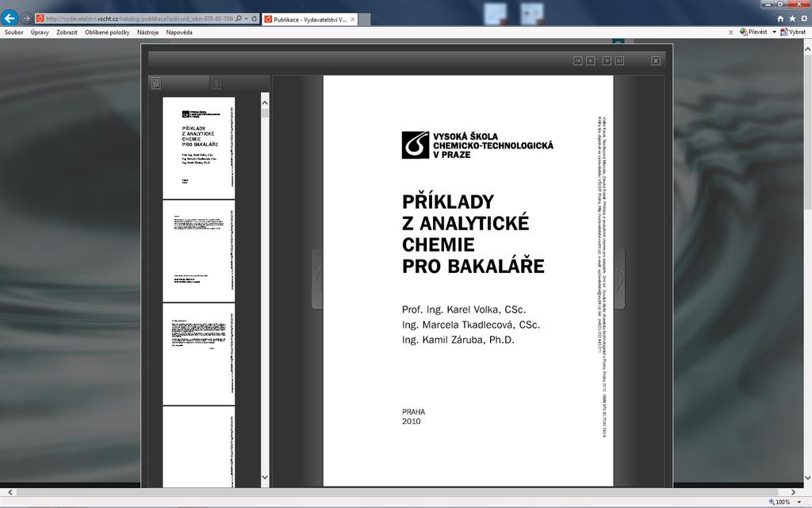Open Favorites with the star icon
The height and width of the screenshot is (508, 812).
pyautogui.click(x=792, y=19)
